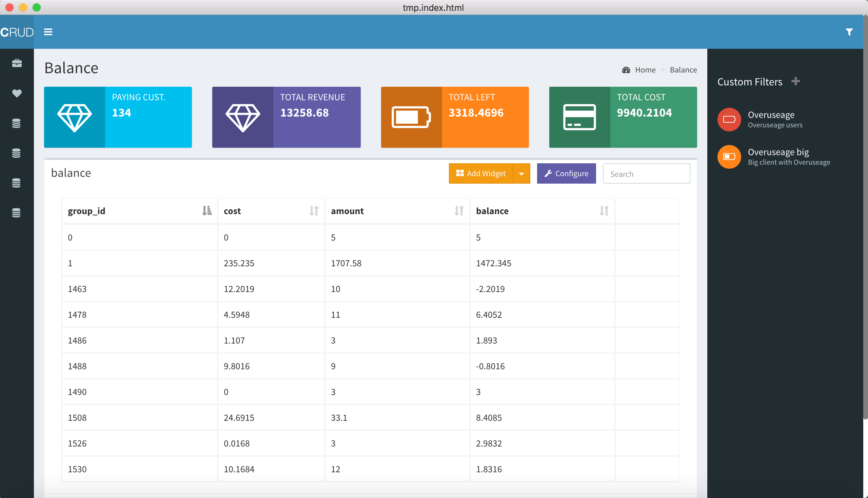Open the first database icon in sidebar

pyautogui.click(x=16, y=123)
